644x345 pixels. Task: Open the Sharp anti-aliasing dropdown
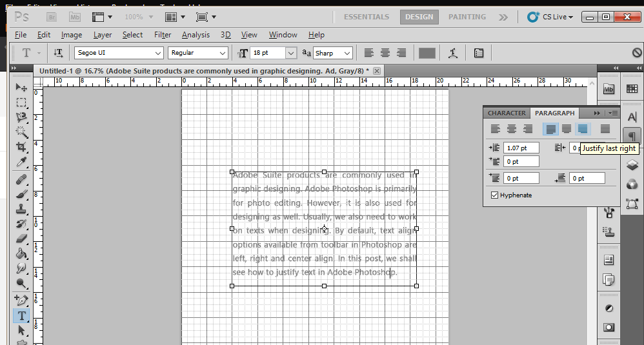[x=347, y=53]
